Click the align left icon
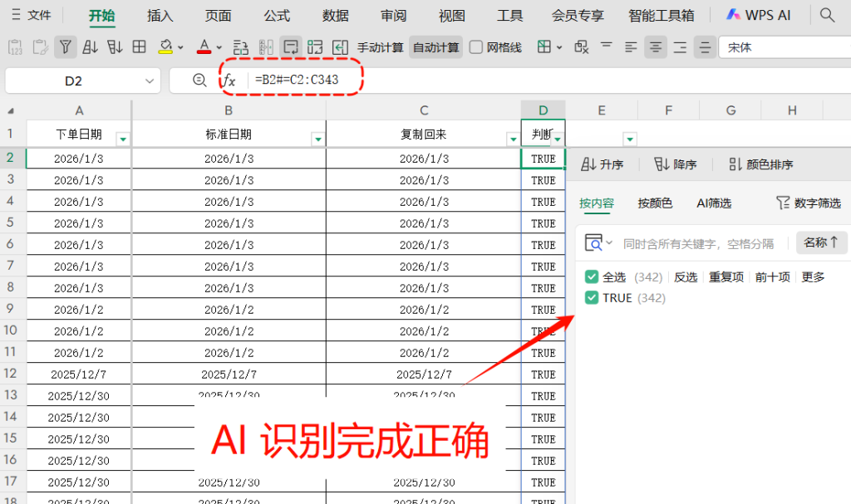The image size is (851, 504). click(631, 47)
